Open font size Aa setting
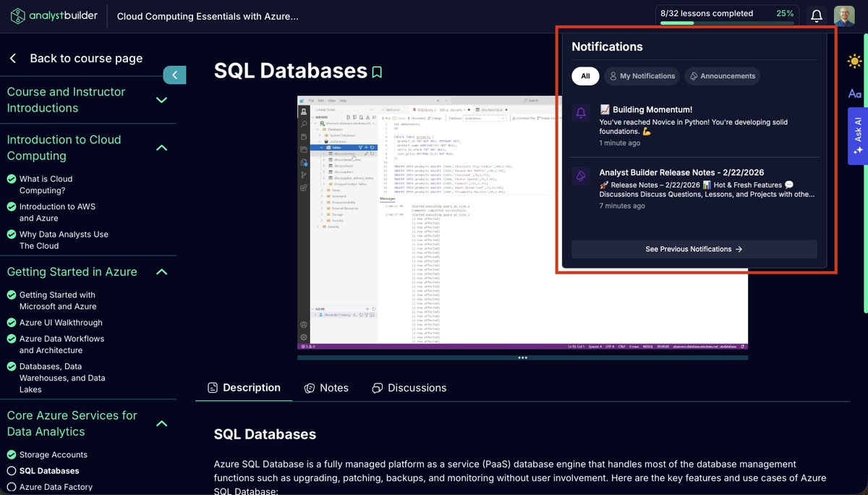This screenshot has height=495, width=868. [x=854, y=93]
